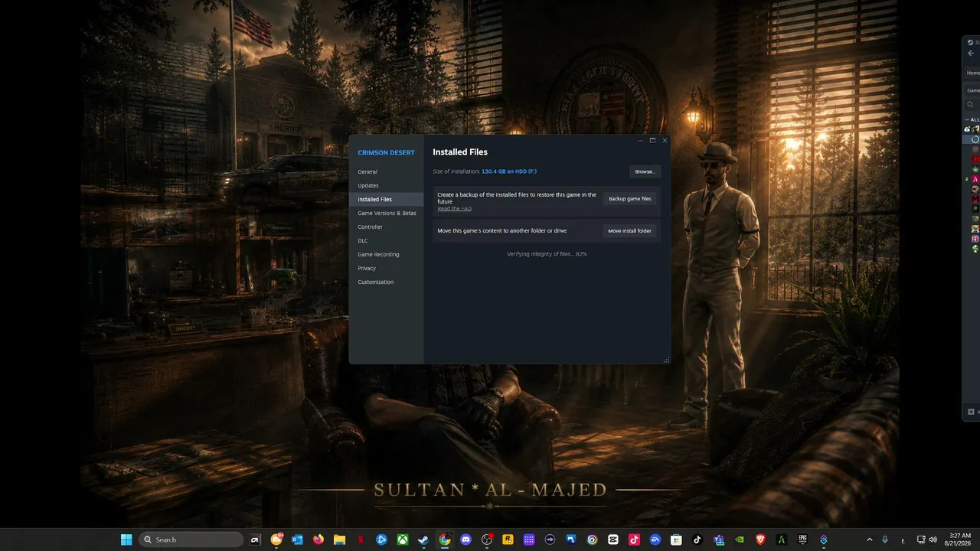Open the volume control tray icon

(933, 540)
